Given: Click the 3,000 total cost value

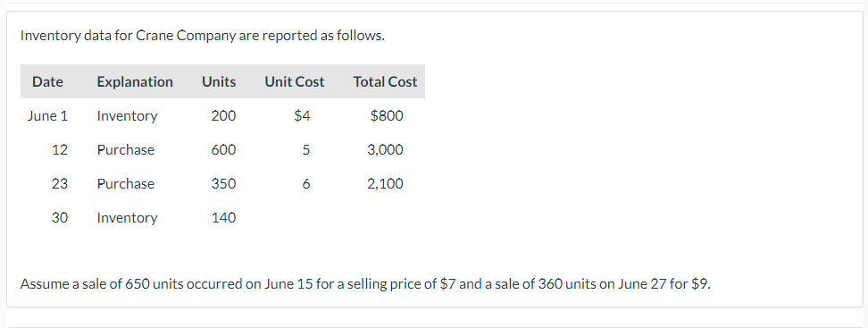Looking at the screenshot, I should point(385,150).
